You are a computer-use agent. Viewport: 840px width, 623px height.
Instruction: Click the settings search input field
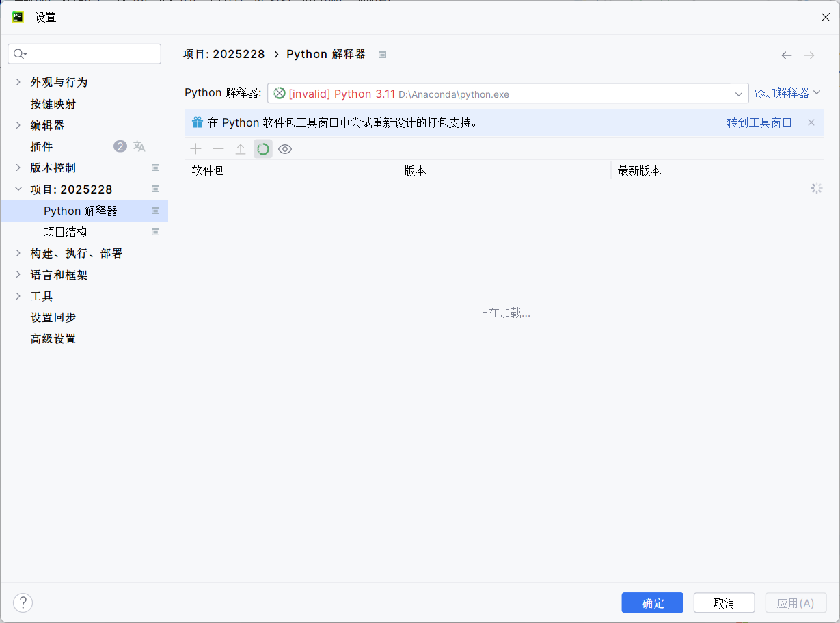(85, 54)
